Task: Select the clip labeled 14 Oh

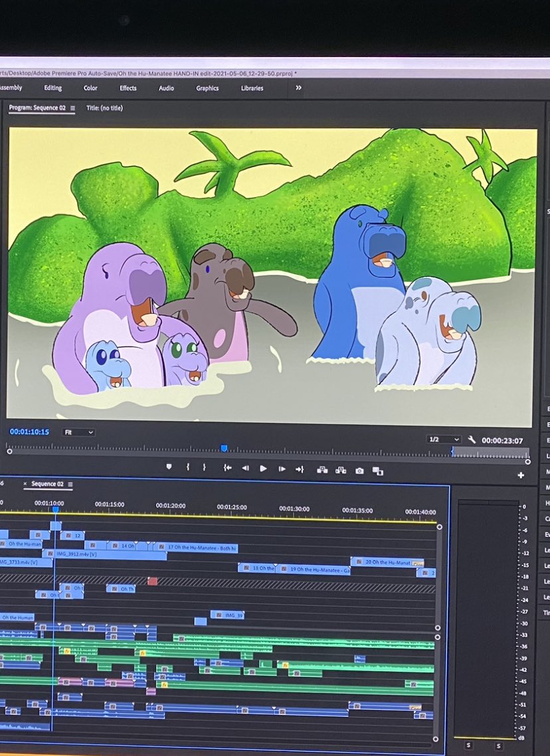Action: pos(122,546)
